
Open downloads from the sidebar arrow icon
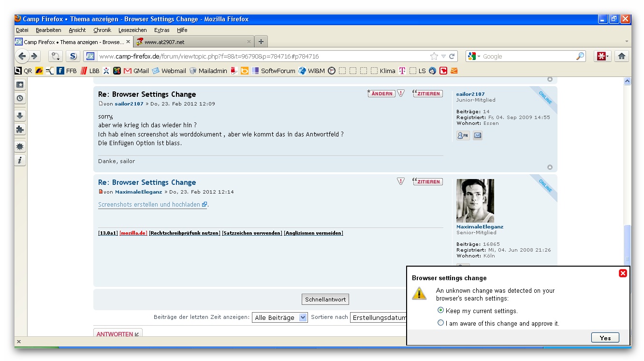[20, 116]
